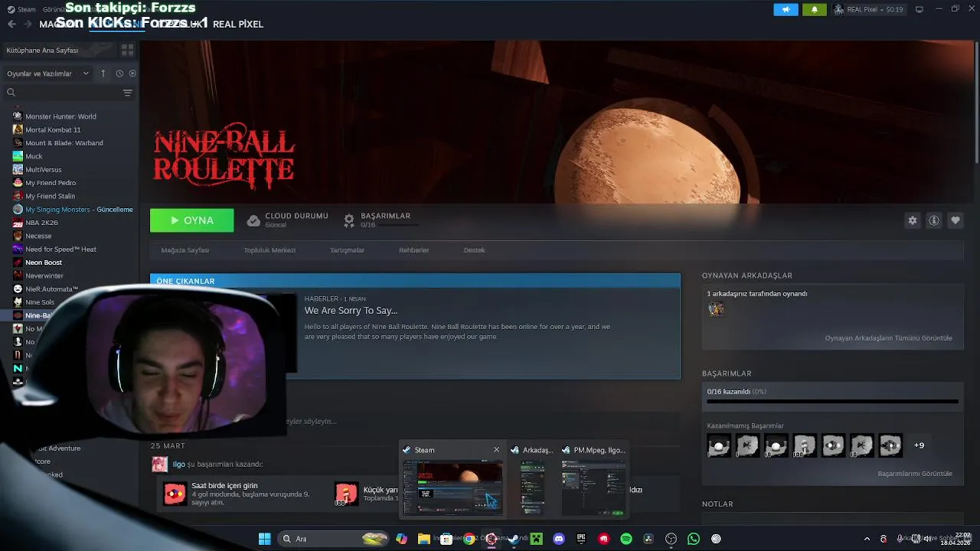Open Kütüphane Ana Sayfası library home
Screen dimensions: 980x551
[x=58, y=51]
